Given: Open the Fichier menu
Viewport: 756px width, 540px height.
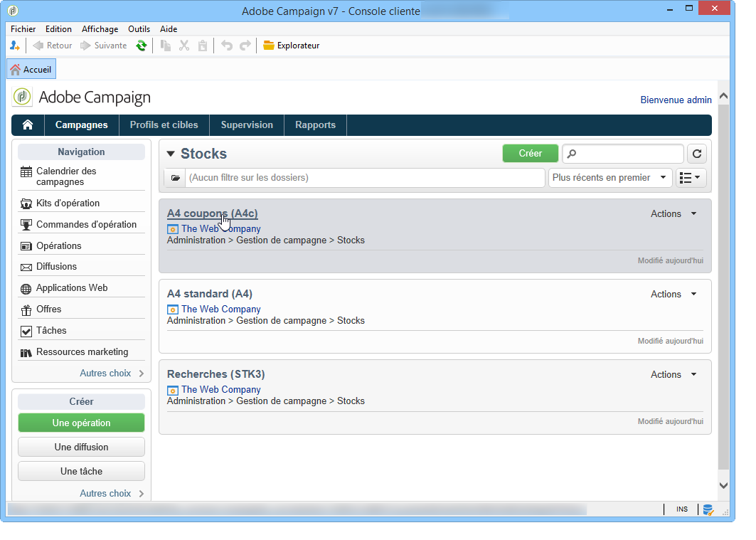Looking at the screenshot, I should 23,29.
